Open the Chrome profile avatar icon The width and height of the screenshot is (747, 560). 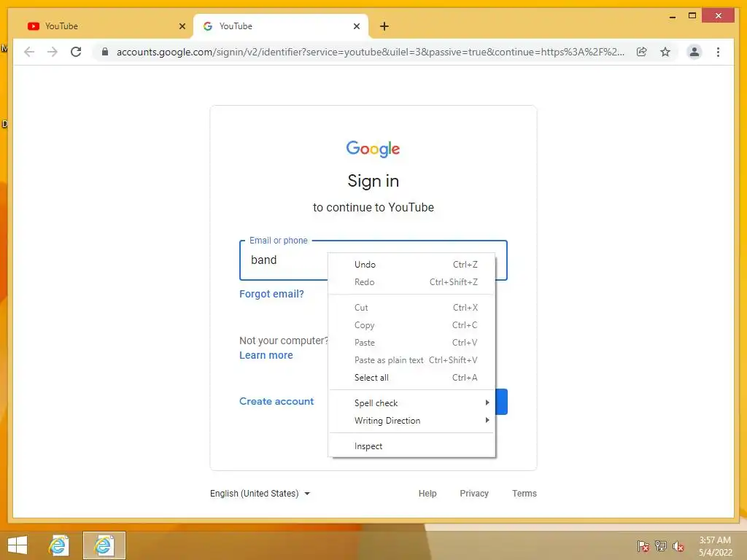(x=694, y=52)
